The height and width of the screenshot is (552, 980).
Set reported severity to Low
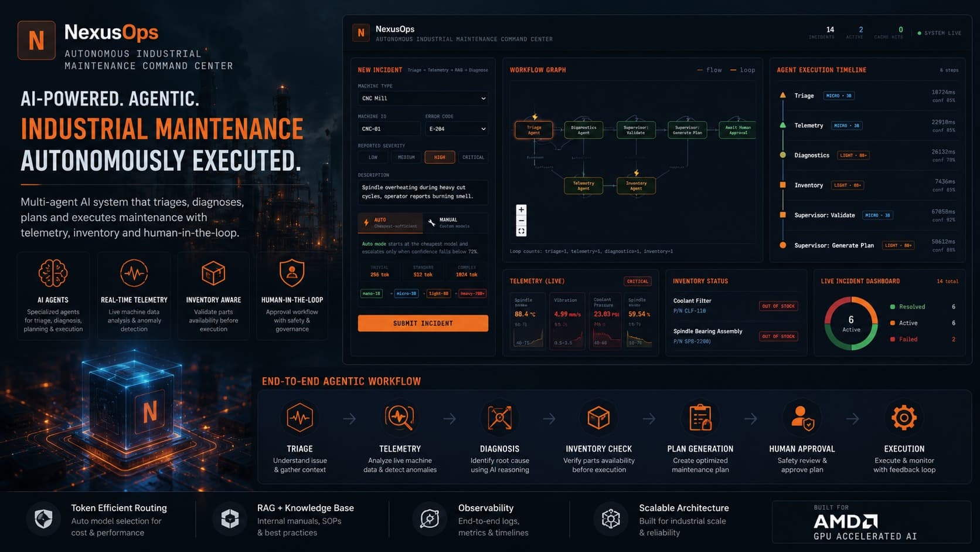coord(373,157)
